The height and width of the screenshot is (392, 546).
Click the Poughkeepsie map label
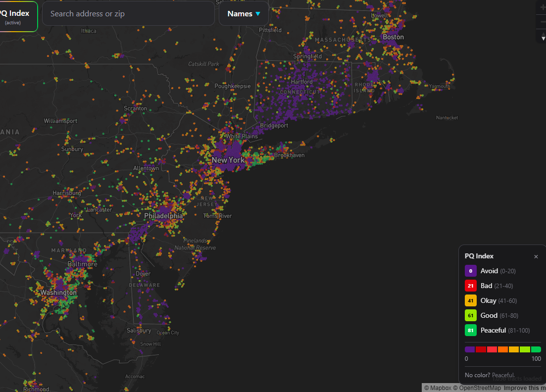(232, 86)
